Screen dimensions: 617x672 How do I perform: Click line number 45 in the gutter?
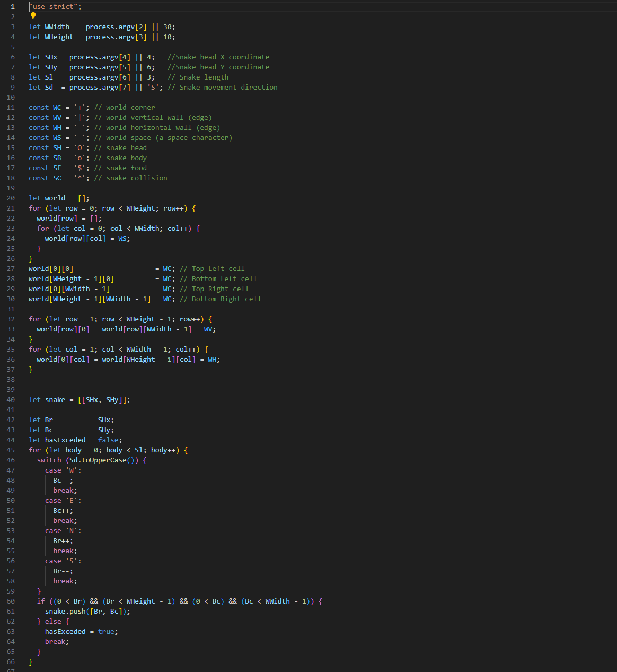[11, 450]
